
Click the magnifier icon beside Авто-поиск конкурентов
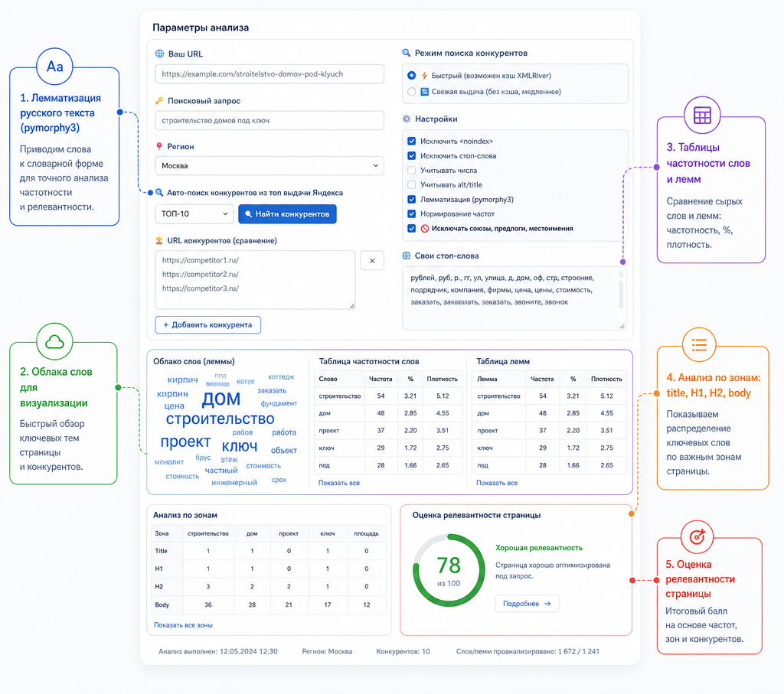(159, 192)
